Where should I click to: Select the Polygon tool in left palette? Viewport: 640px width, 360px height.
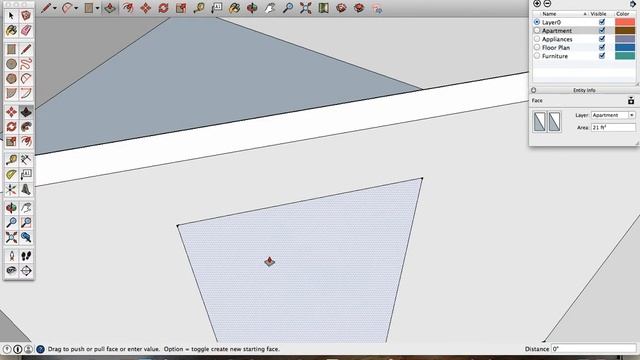[x=11, y=78]
